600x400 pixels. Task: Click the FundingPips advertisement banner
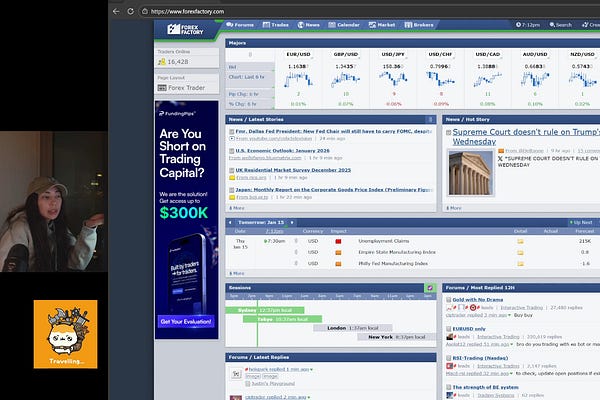coord(186,220)
